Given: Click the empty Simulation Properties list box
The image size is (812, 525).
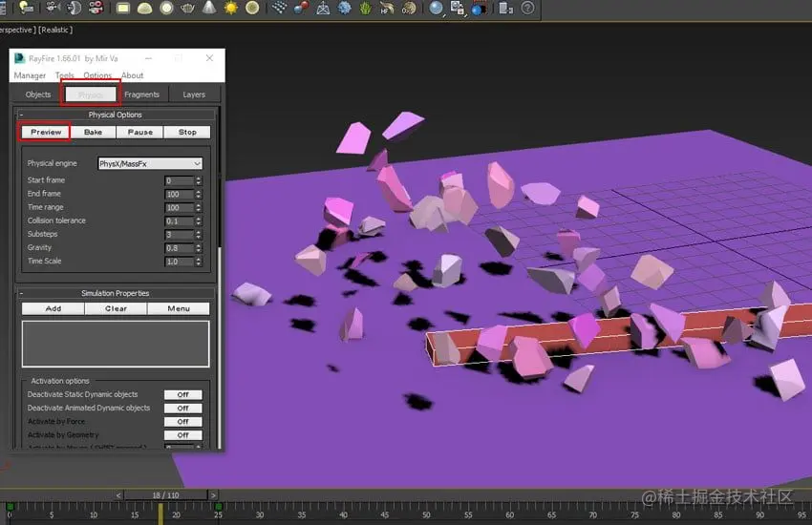Looking at the screenshot, I should point(116,344).
